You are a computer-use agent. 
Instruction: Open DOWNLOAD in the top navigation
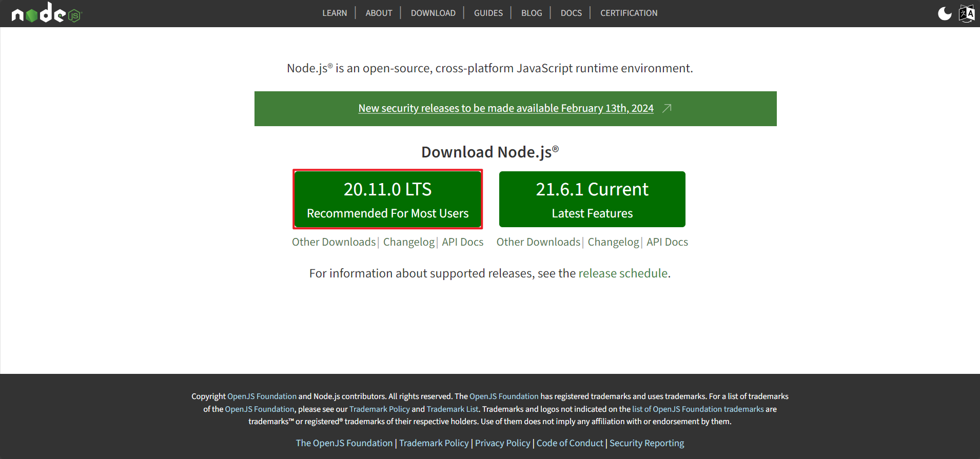click(433, 13)
